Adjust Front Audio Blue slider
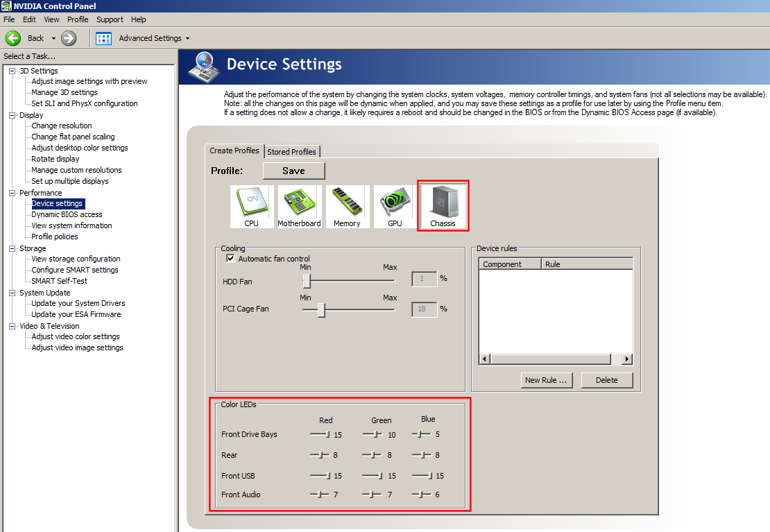Image resolution: width=770 pixels, height=532 pixels. [x=422, y=494]
